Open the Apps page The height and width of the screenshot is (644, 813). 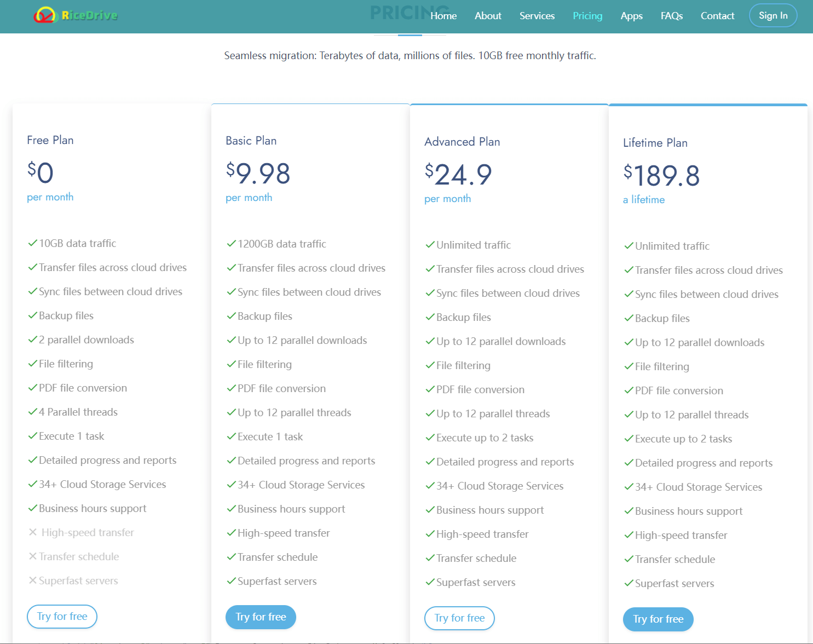[631, 16]
